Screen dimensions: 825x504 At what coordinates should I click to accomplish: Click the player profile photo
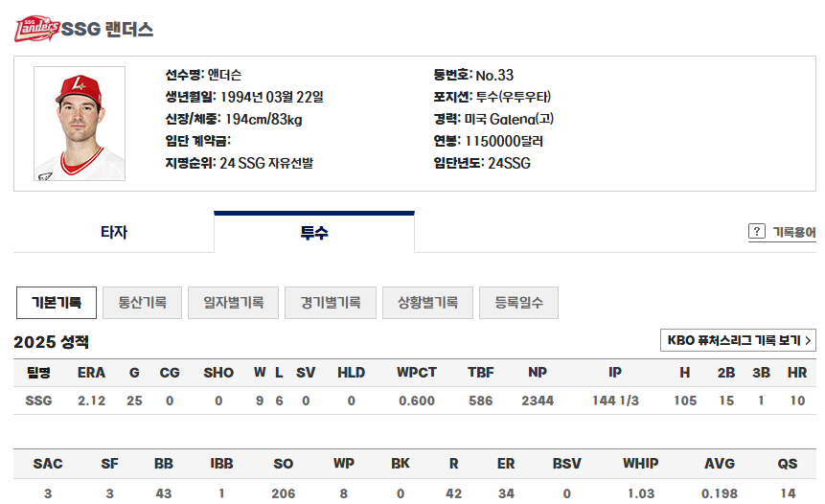coord(80,124)
